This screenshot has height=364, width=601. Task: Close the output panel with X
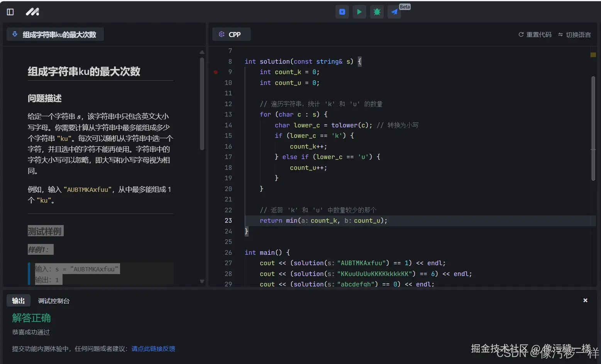pyautogui.click(x=585, y=300)
